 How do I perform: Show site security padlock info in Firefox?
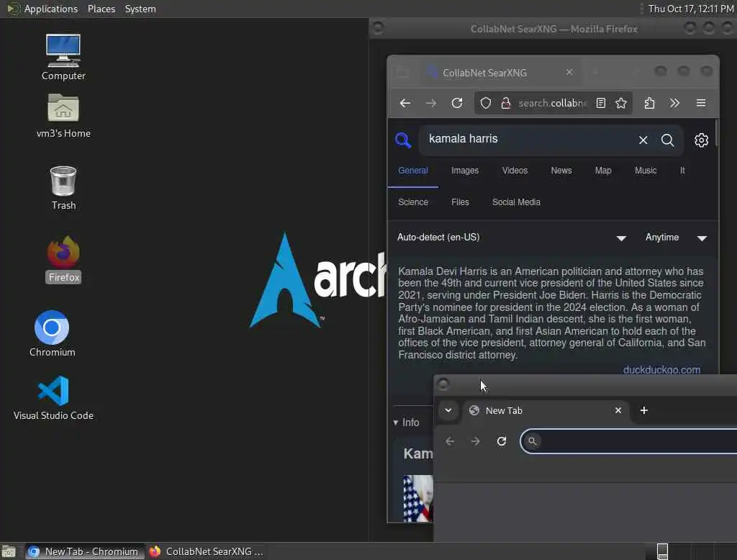pos(506,103)
